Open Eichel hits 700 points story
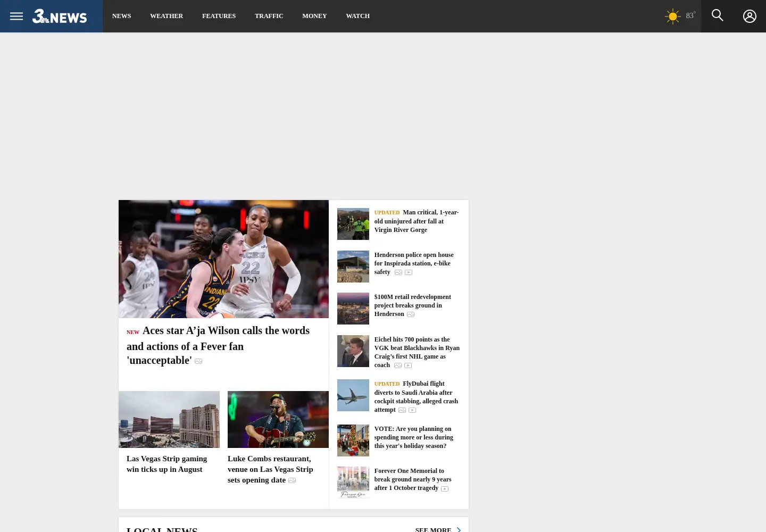The image size is (766, 532). (x=417, y=352)
